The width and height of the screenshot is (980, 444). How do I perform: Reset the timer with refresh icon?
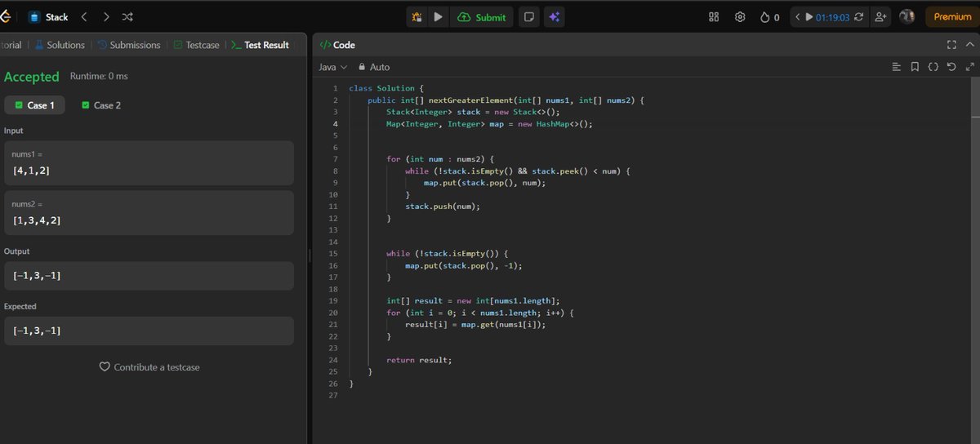[858, 17]
